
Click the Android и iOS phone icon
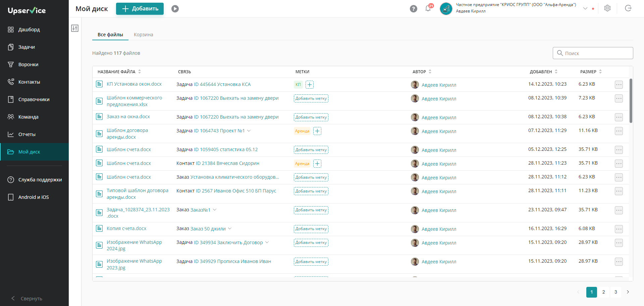click(x=11, y=197)
